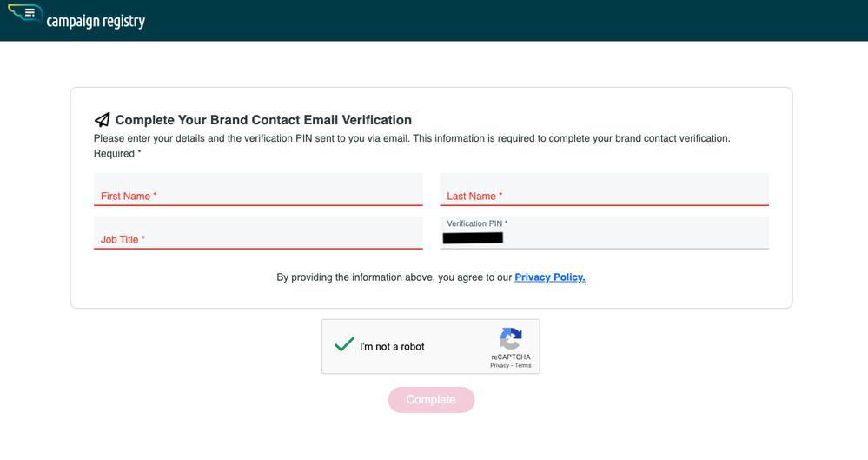Click the First Name red label
The width and height of the screenshot is (868, 460).
(x=129, y=197)
